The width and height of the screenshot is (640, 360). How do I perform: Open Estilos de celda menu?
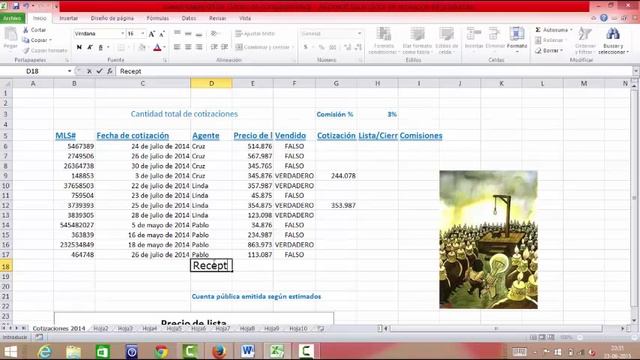[446, 40]
